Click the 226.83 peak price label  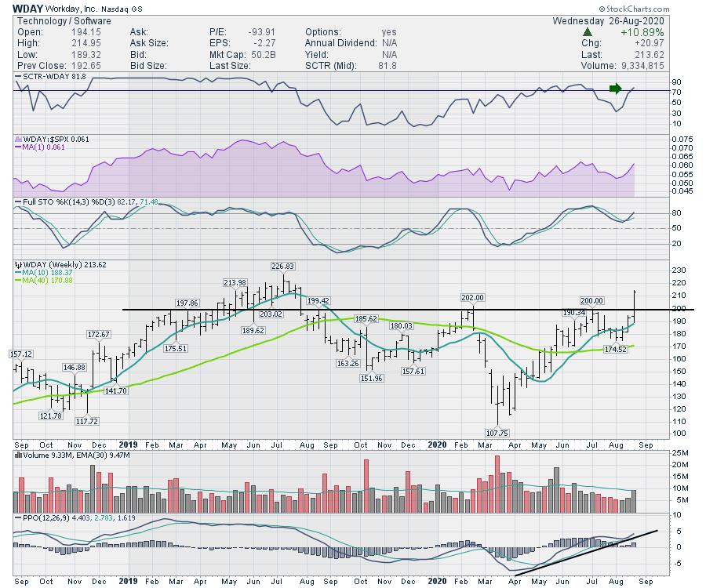[283, 267]
